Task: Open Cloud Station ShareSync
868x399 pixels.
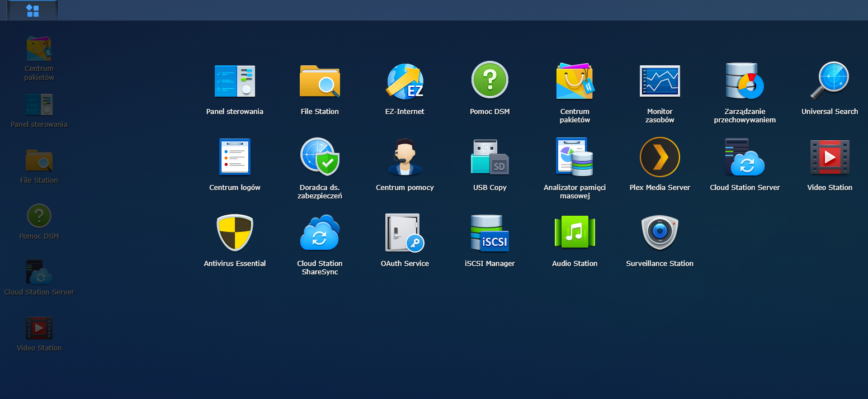Action: (319, 232)
